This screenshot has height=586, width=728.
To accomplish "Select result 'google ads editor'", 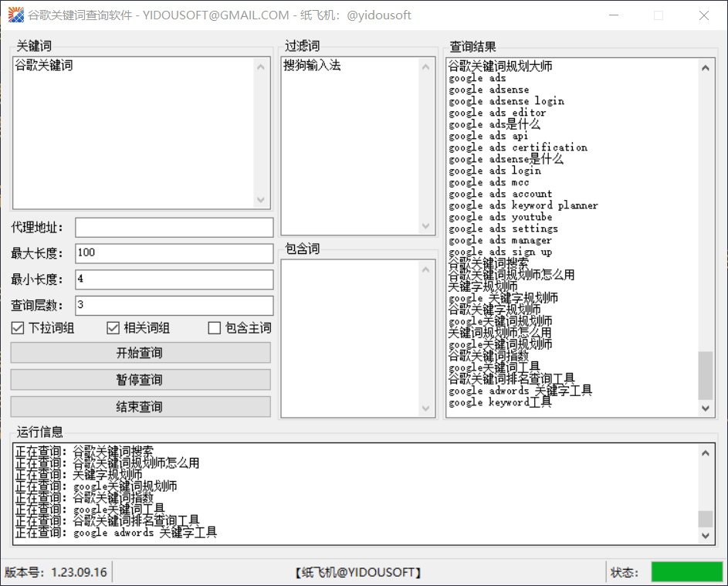I will pyautogui.click(x=497, y=113).
